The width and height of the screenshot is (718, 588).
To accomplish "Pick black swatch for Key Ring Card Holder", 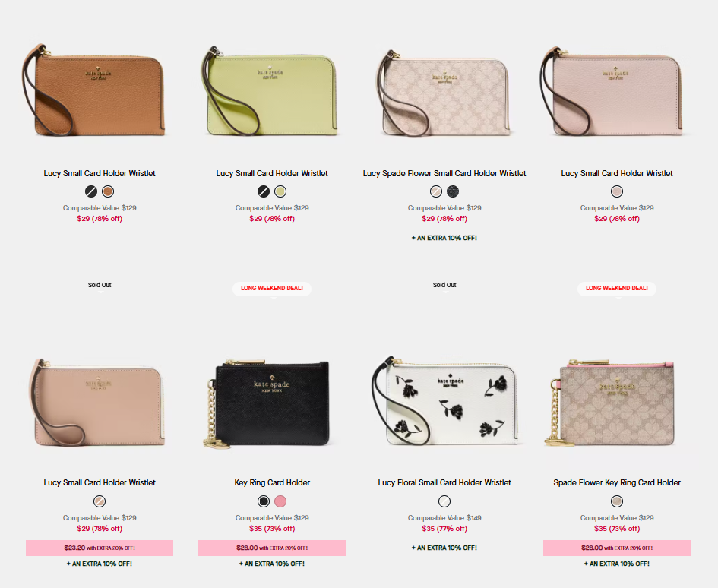I will (264, 501).
